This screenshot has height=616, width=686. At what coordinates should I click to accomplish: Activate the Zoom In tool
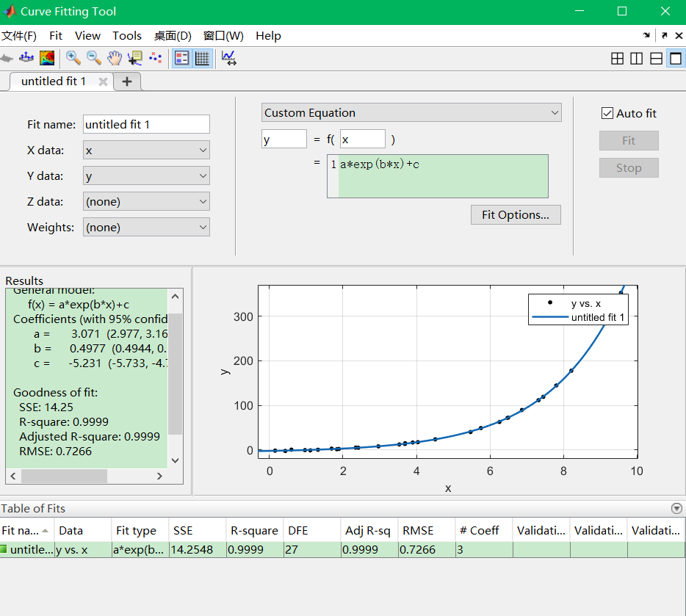tap(73, 58)
